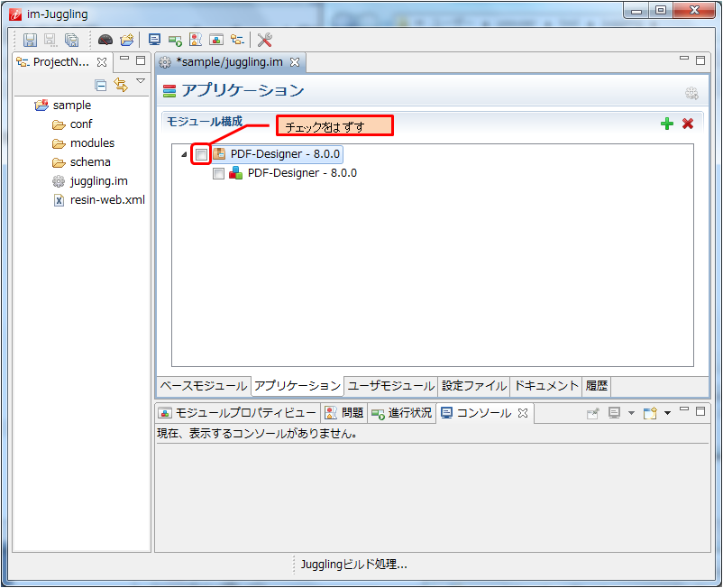Switch to the ユーザモジュール tab
This screenshot has width=723, height=588.
(391, 386)
